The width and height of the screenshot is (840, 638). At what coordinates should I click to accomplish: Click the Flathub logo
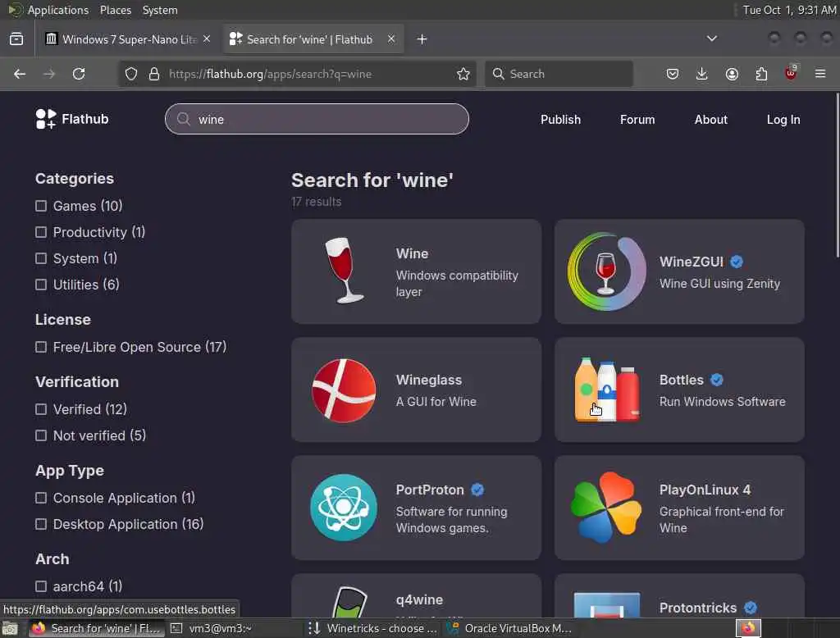click(72, 119)
